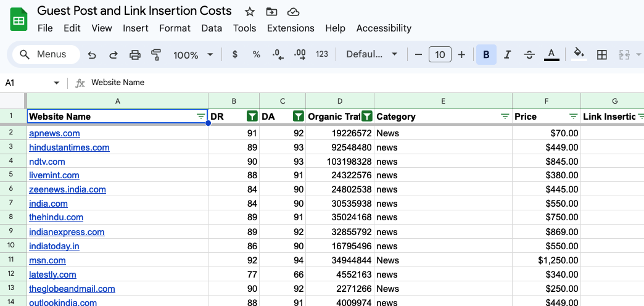Select column A header

117,101
